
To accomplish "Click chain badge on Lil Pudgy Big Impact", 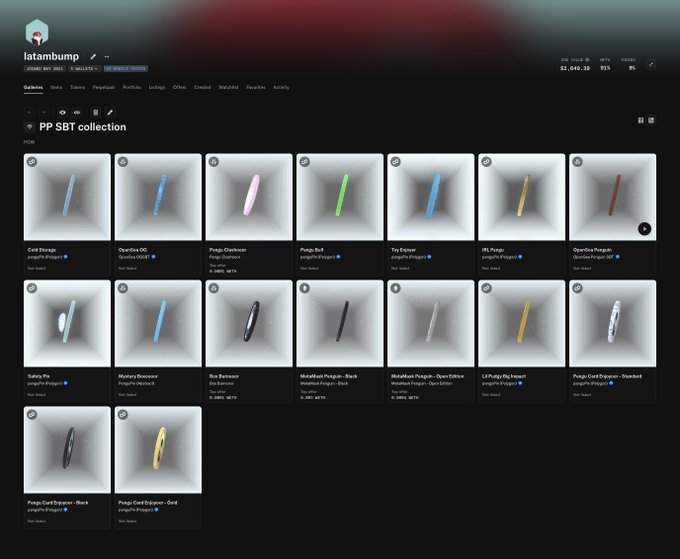I will [x=487, y=288].
